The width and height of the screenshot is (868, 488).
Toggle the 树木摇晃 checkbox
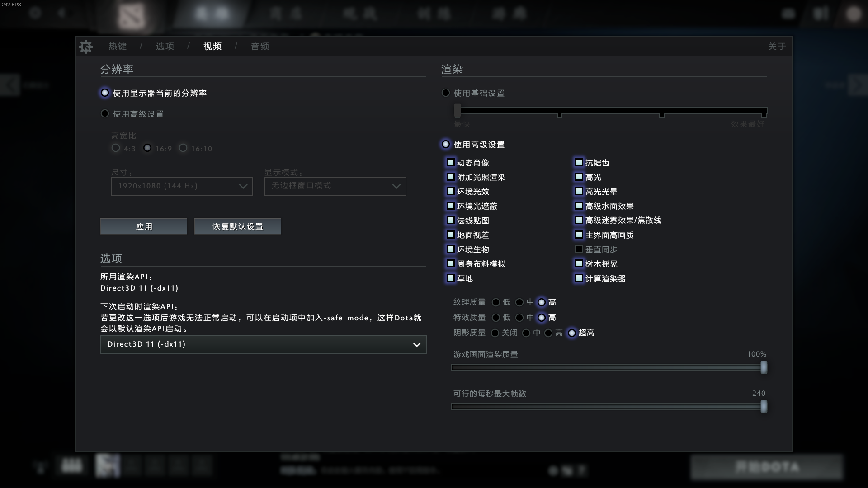point(579,263)
